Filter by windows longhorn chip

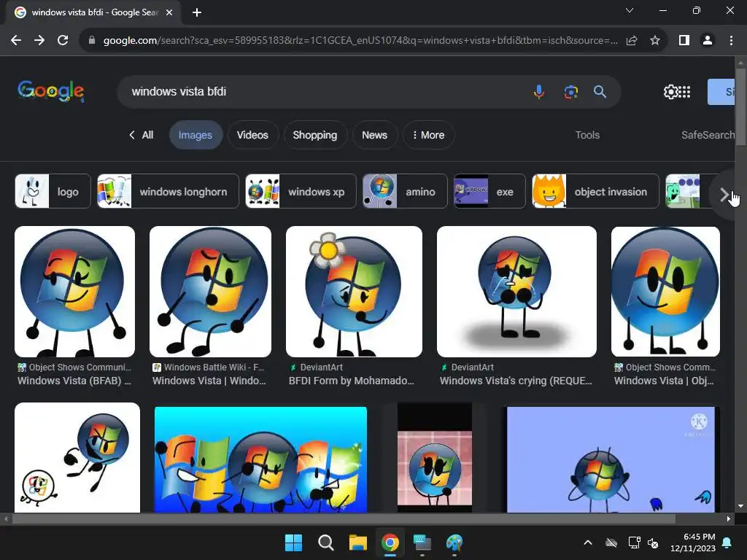tap(168, 192)
